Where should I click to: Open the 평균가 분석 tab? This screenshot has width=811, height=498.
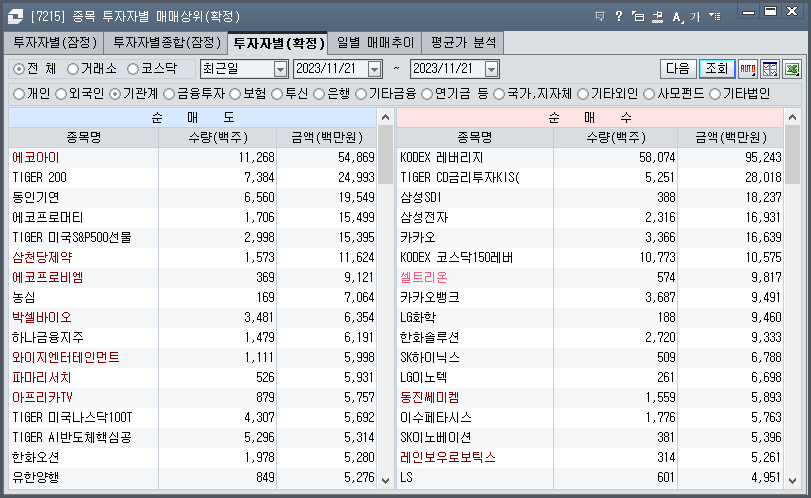click(463, 42)
